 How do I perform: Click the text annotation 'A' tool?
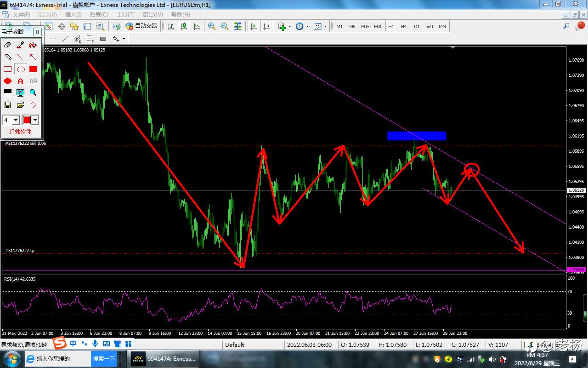pyautogui.click(x=20, y=81)
